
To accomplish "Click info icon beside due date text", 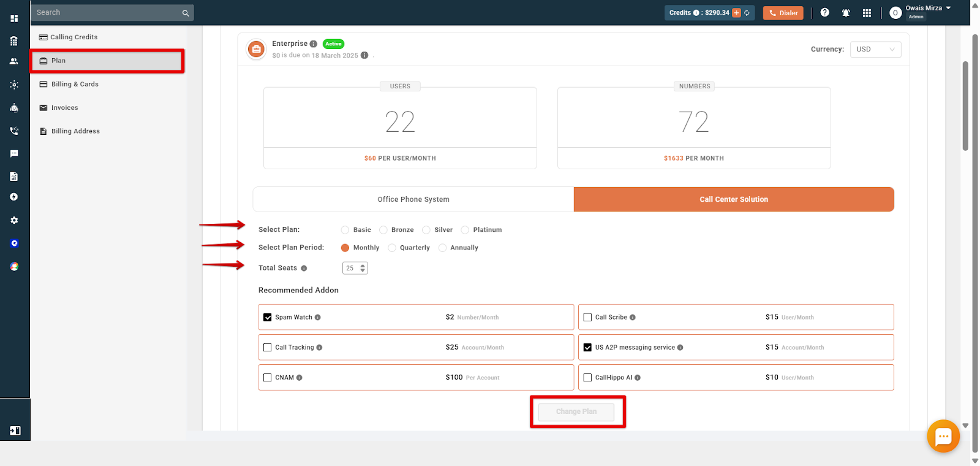I will (364, 55).
